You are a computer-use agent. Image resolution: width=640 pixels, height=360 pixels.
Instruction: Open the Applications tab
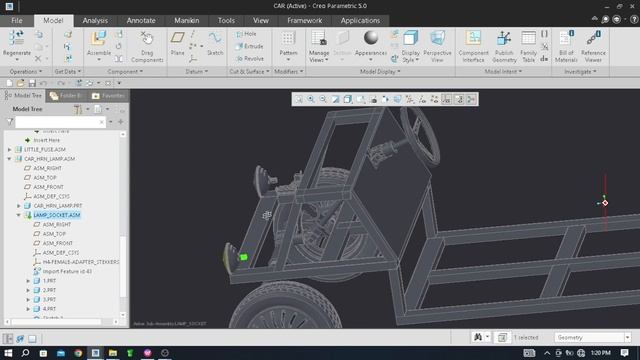(360, 20)
